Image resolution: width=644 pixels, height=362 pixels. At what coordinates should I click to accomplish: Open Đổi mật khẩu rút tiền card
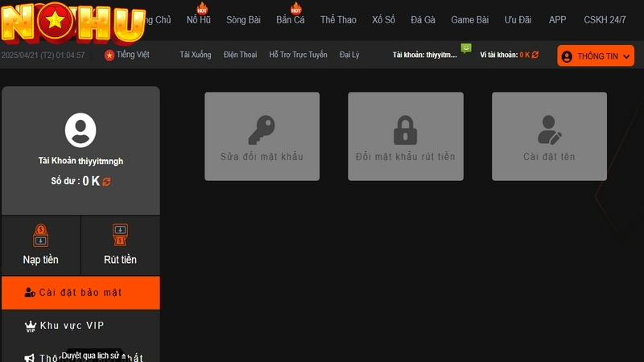406,136
